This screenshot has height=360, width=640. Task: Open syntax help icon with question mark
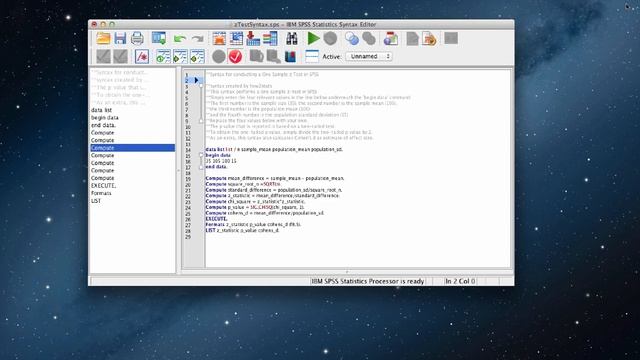[x=391, y=38]
